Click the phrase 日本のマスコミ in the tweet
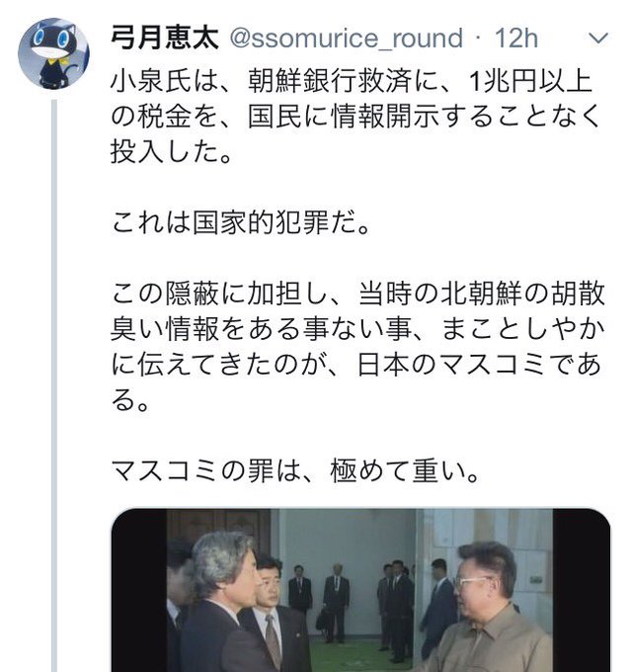630x672 pixels. (451, 365)
